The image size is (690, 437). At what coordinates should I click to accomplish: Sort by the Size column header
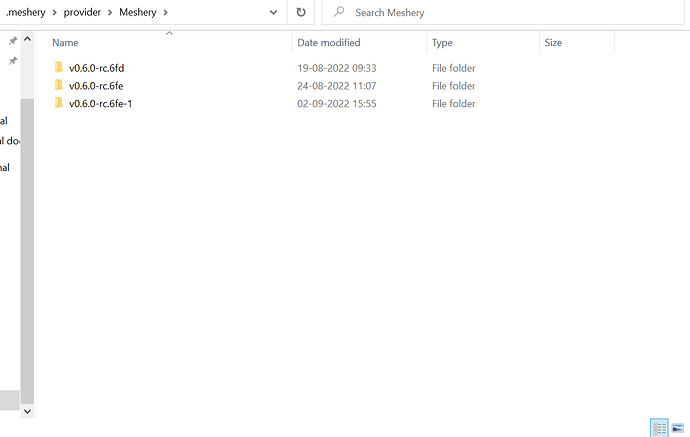tap(553, 43)
